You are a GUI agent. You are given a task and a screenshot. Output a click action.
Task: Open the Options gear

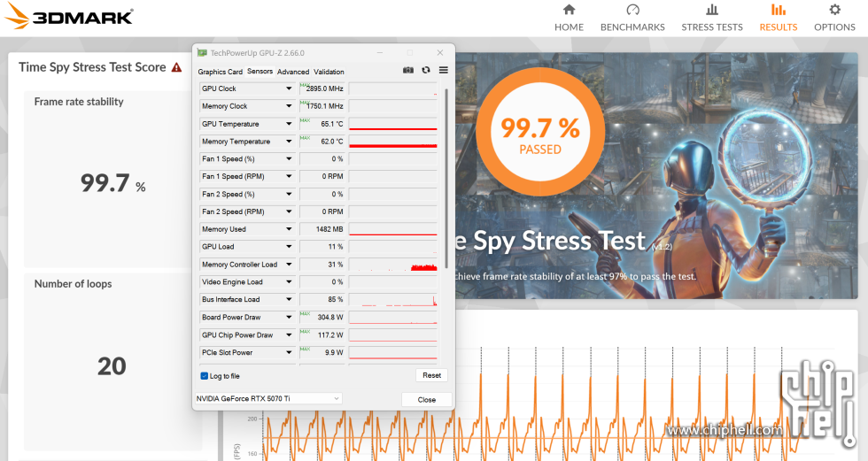834,18
